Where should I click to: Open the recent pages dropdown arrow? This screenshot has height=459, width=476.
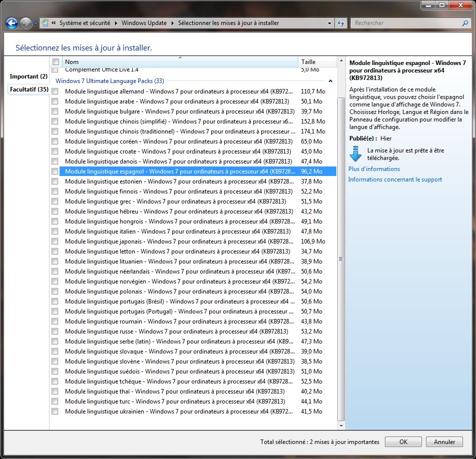36,23
